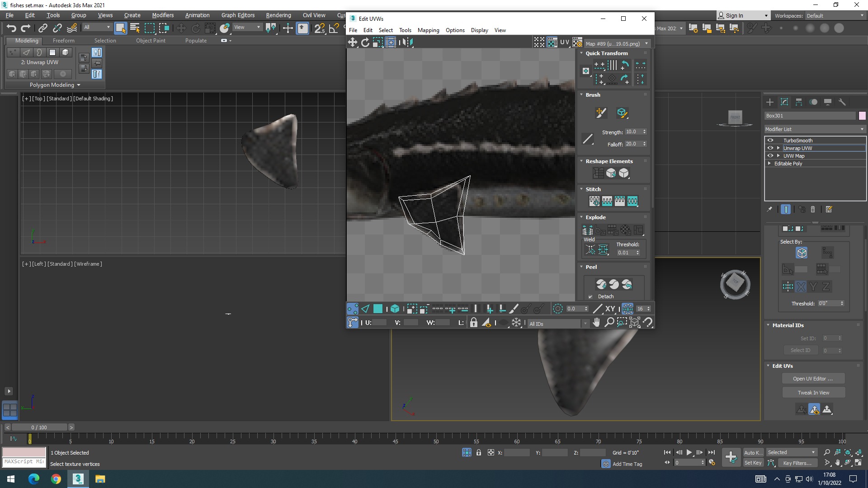The image size is (868, 488).
Task: Open the Modifiers menu in 3ds Max
Action: point(163,15)
